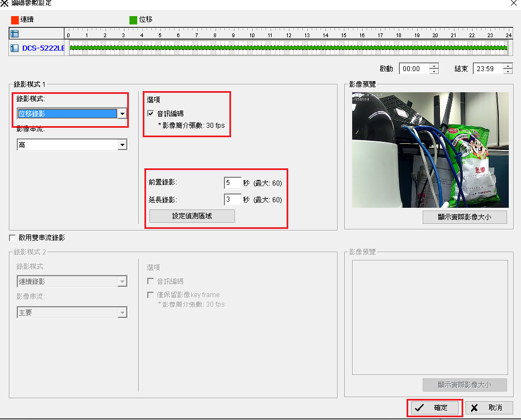
Task: Click the checkmark icon on the 確定 button
Action: coord(419,408)
